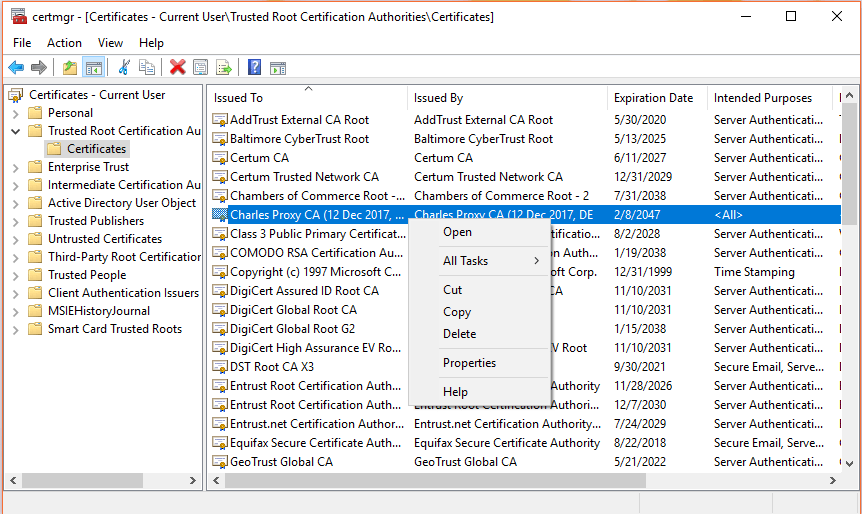Click the DST Root CA X3 certificate icon

click(220, 367)
